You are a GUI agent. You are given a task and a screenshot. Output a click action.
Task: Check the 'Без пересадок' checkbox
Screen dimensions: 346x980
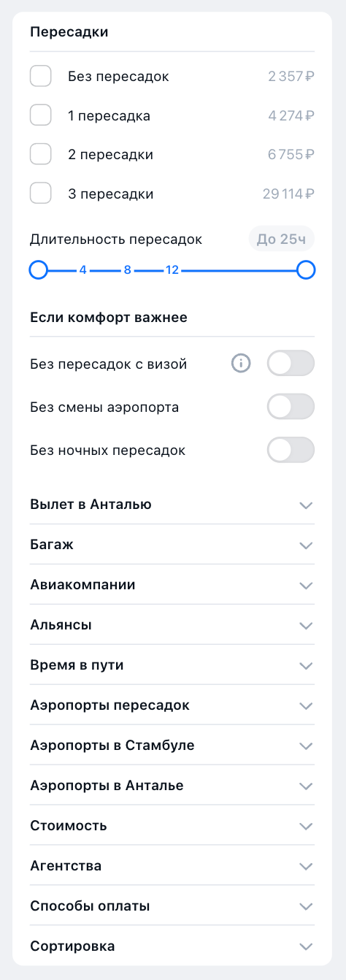coord(40,76)
